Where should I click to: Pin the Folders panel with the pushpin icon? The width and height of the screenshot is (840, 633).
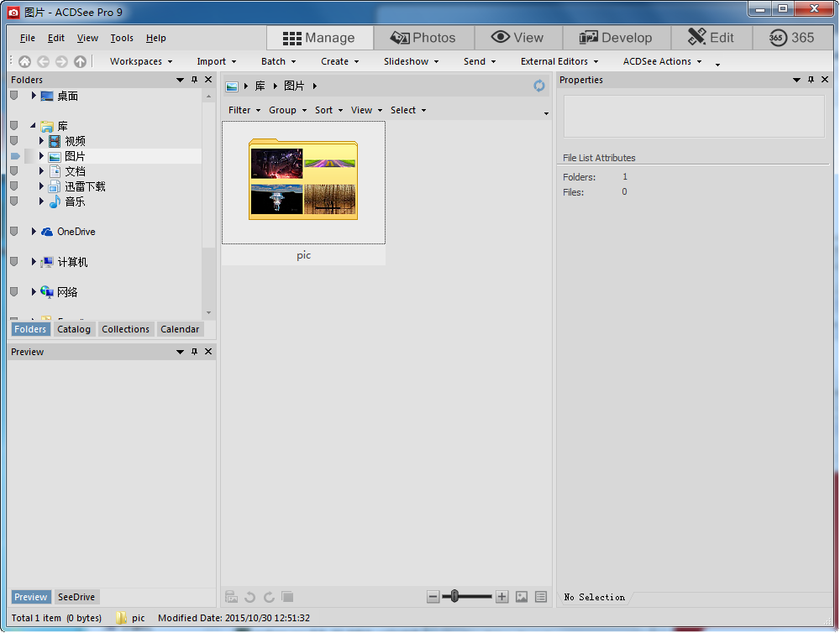pos(195,80)
